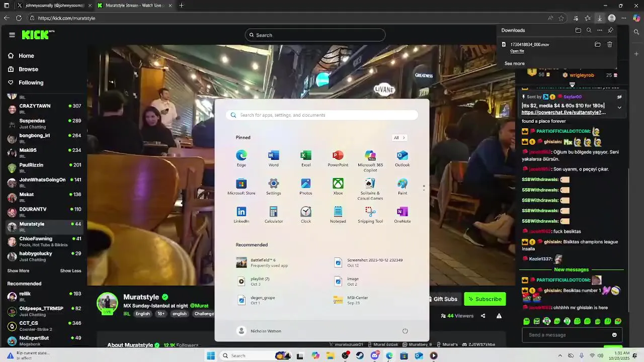Click the Kick search box
Viewport: 644px width, 362px height.
[315, 35]
